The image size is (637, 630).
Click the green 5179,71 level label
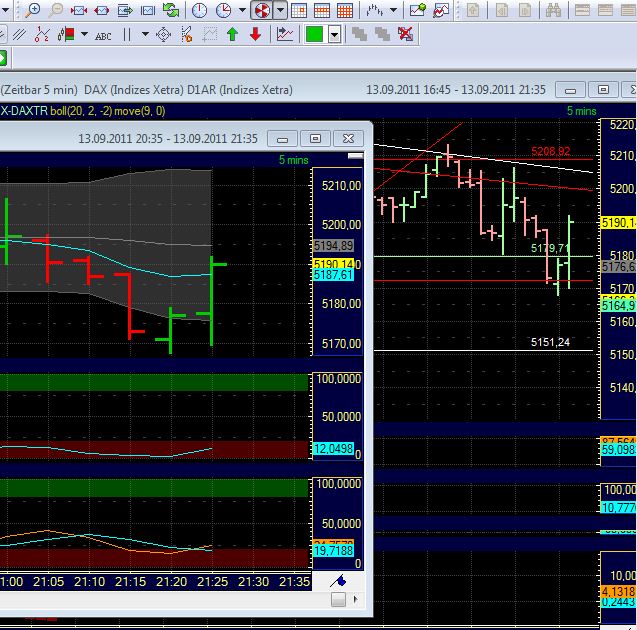pyautogui.click(x=550, y=248)
